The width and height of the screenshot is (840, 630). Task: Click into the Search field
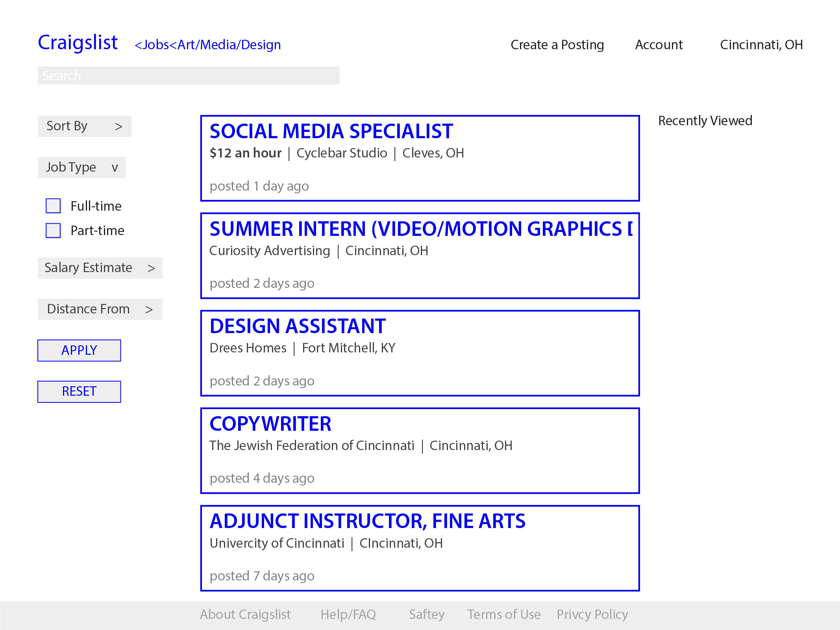pyautogui.click(x=188, y=76)
